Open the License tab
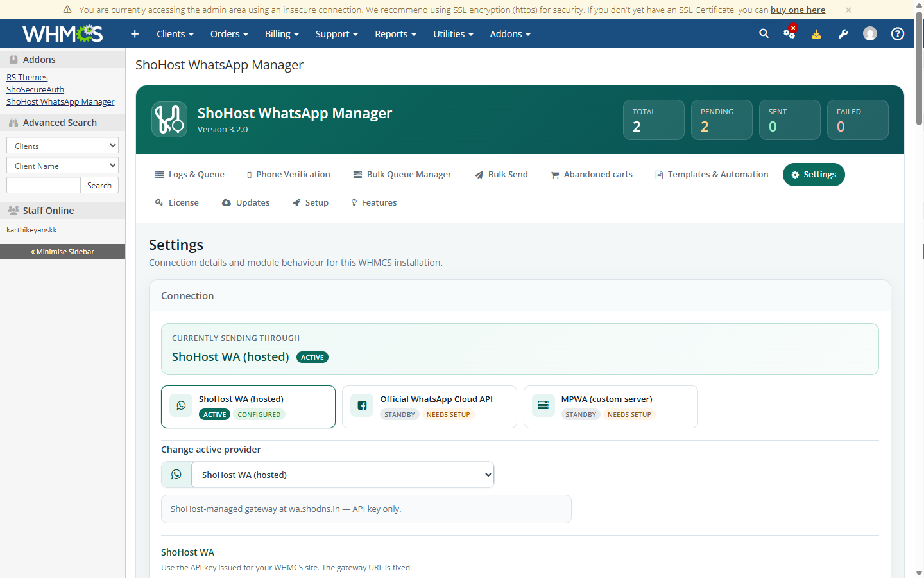 pyautogui.click(x=177, y=203)
